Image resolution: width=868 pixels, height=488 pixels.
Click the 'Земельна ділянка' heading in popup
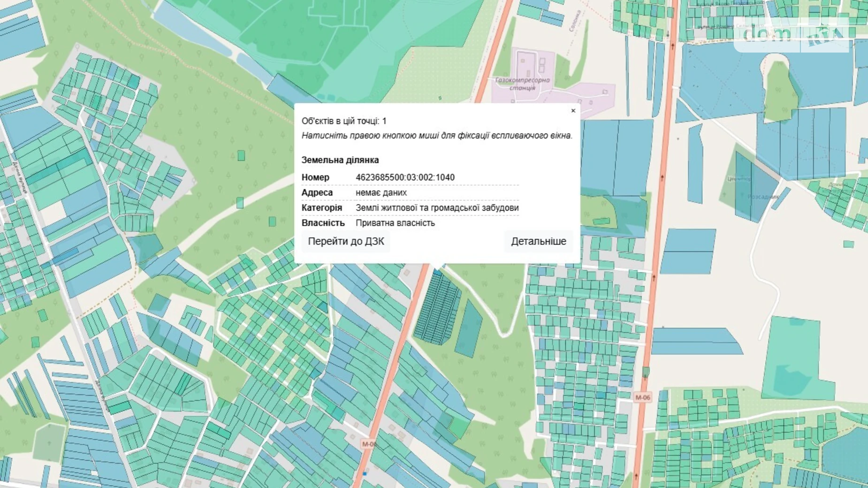pyautogui.click(x=340, y=160)
